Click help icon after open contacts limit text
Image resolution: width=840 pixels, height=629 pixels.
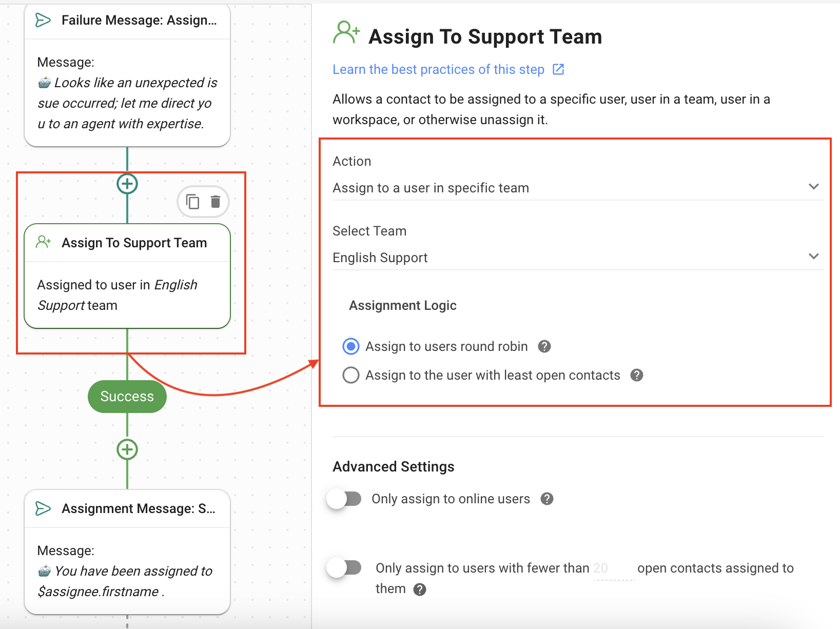point(420,589)
